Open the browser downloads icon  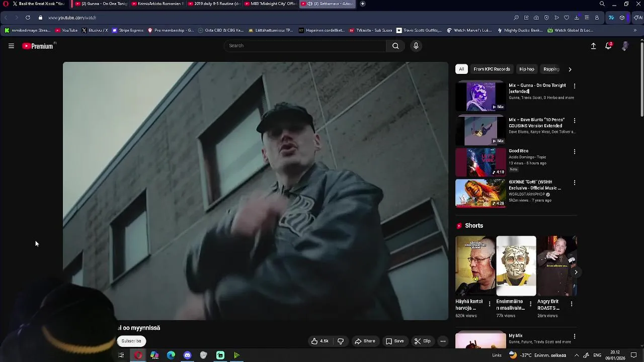(x=577, y=18)
